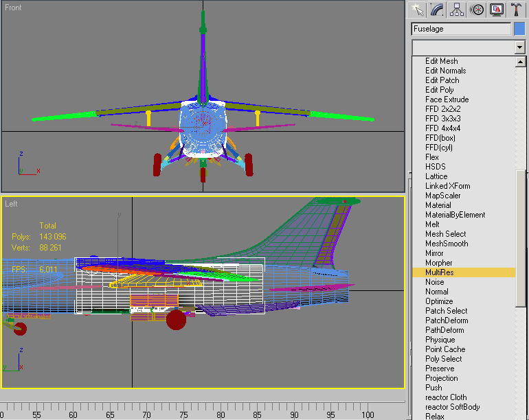Select FFD(cyl) modifier
The height and width of the screenshot is (420, 529).
pos(439,148)
